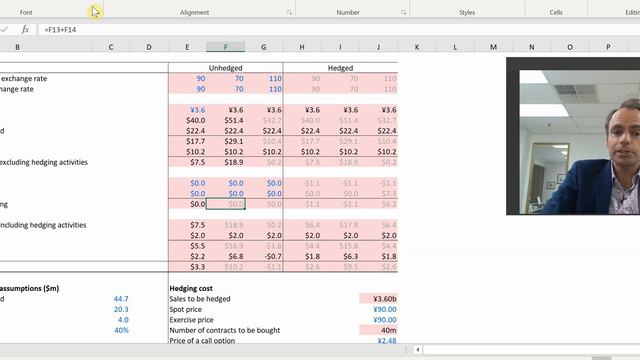Select column M header

coord(493,47)
